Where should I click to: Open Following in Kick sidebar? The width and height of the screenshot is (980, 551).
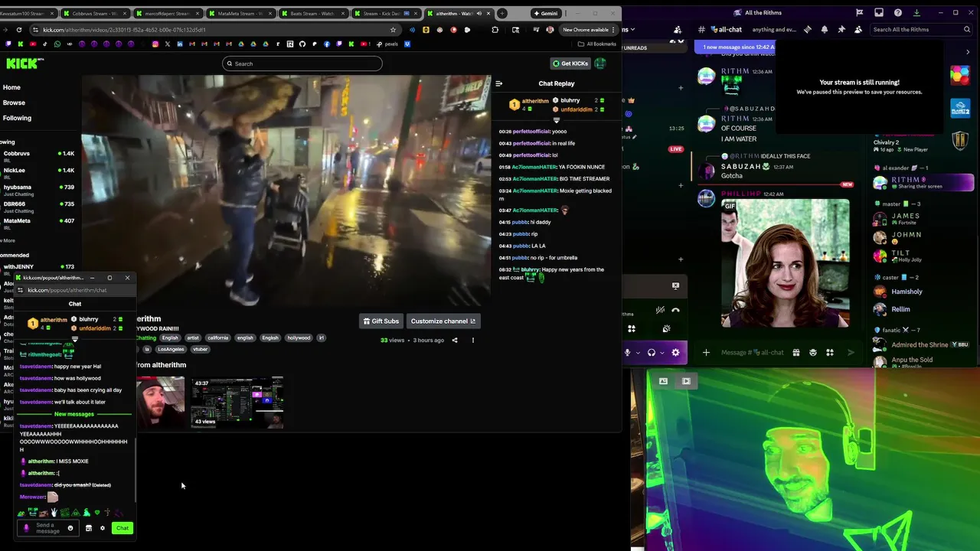[17, 118]
